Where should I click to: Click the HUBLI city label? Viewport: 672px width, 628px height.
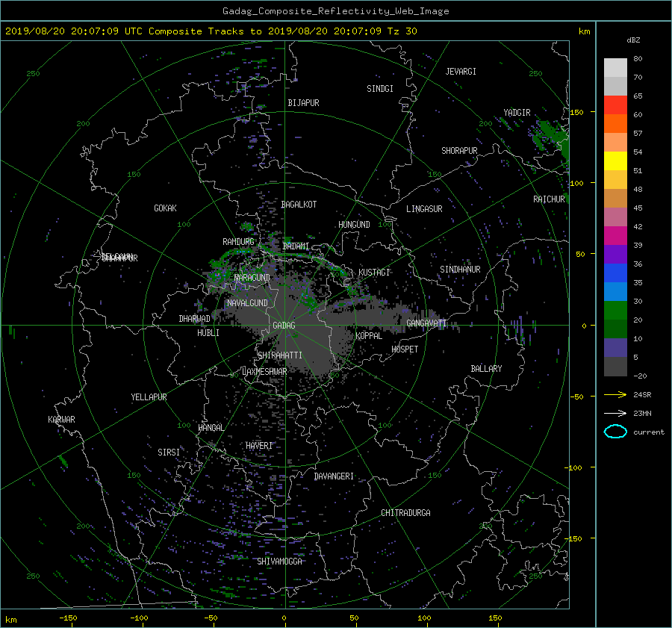tap(208, 333)
